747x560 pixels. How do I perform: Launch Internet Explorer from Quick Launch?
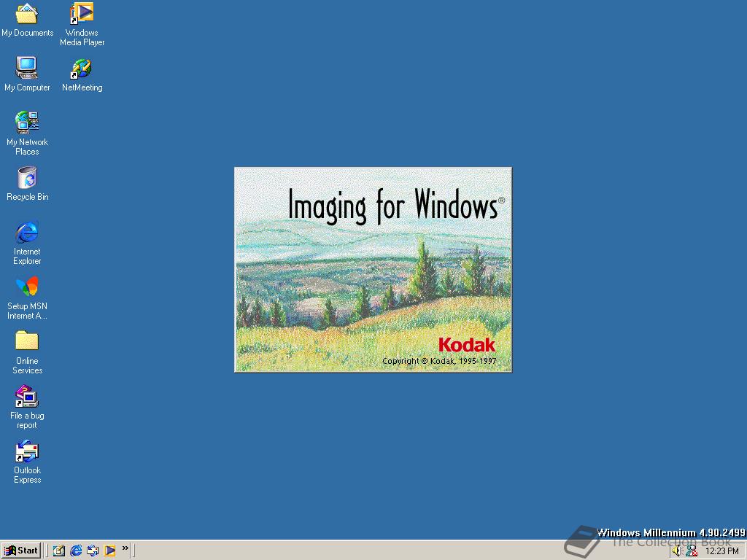point(76,551)
